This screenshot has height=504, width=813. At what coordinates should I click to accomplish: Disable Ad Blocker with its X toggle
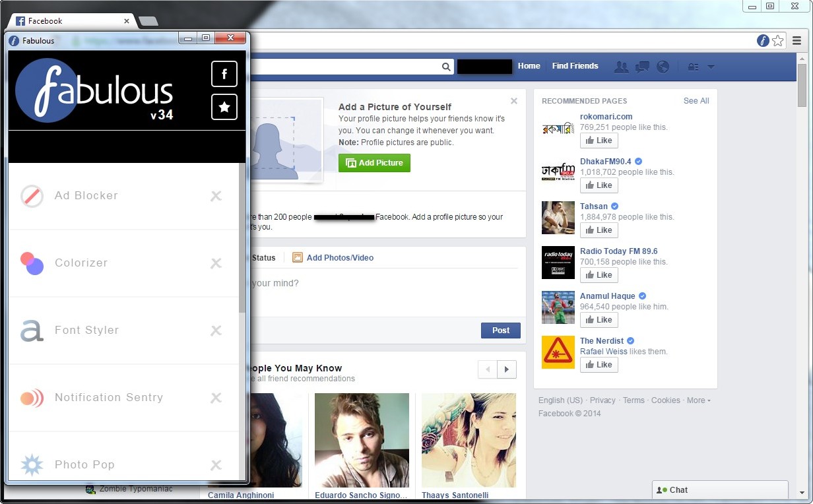pyautogui.click(x=216, y=196)
